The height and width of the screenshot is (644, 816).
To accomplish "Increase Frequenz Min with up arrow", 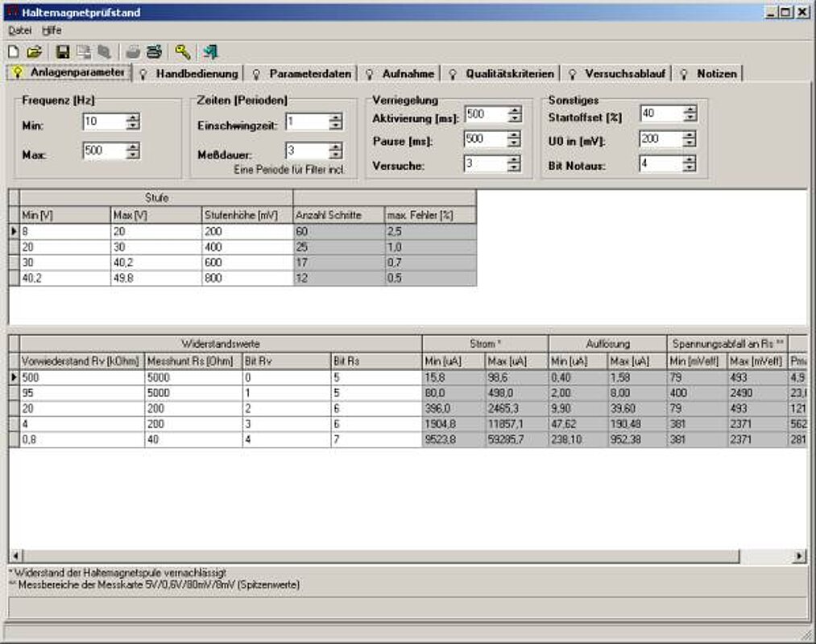I will click(133, 118).
